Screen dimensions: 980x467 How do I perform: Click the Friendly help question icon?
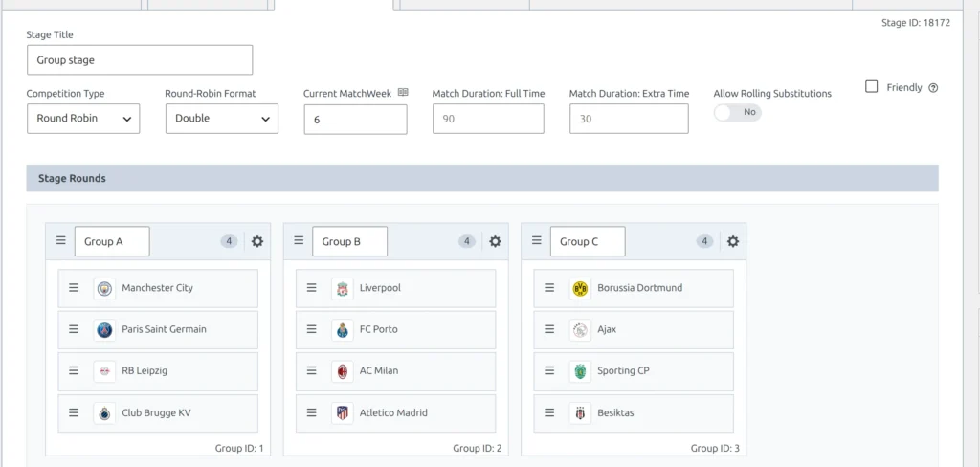point(933,88)
